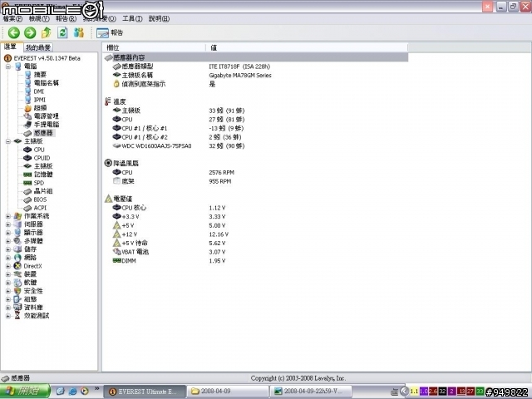This screenshot has height=399, width=532.
Task: Click the green Forward arrow toolbar button
Action: (30, 32)
